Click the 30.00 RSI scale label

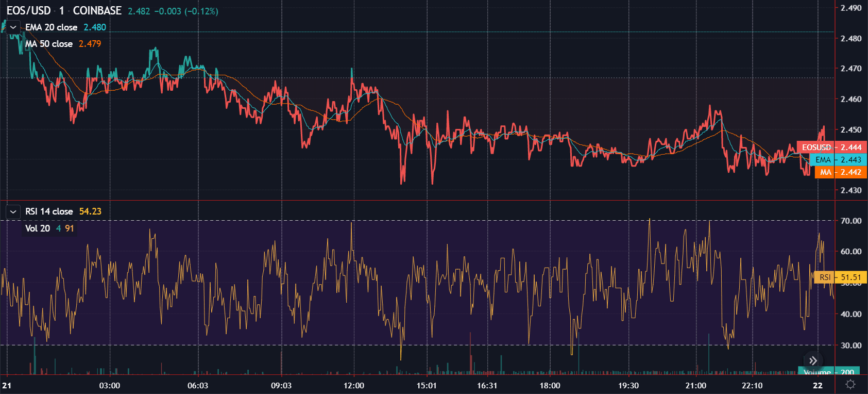851,346
